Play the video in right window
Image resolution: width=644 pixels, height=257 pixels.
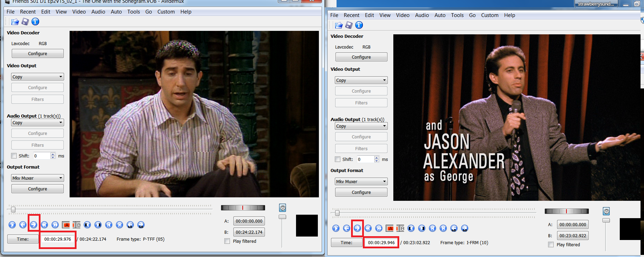336,228
